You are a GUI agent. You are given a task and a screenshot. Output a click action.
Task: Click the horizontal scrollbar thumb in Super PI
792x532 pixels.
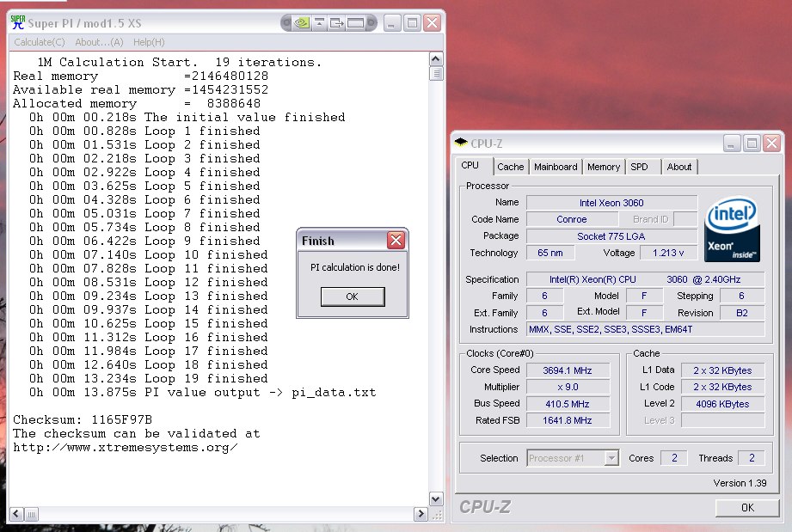click(31, 514)
